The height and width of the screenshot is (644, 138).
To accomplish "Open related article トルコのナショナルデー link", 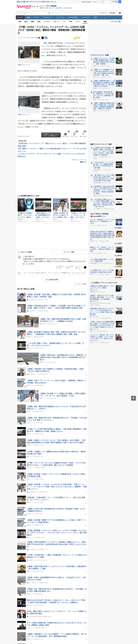I will click(52, 155).
